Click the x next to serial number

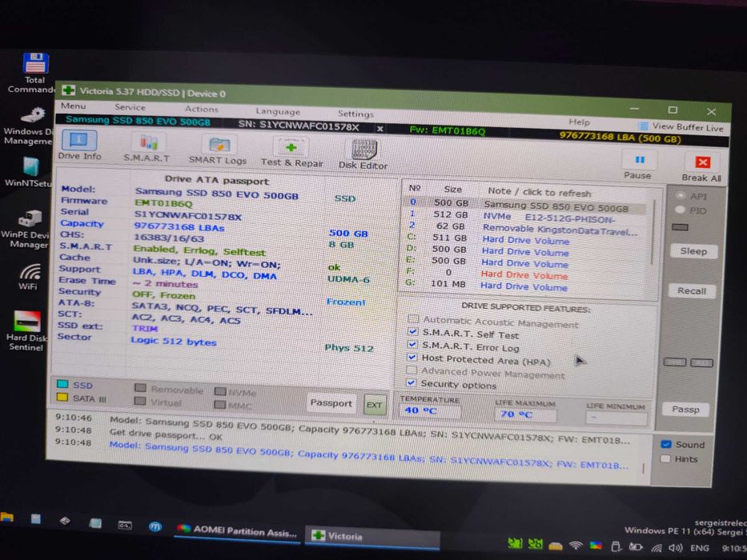(x=380, y=129)
